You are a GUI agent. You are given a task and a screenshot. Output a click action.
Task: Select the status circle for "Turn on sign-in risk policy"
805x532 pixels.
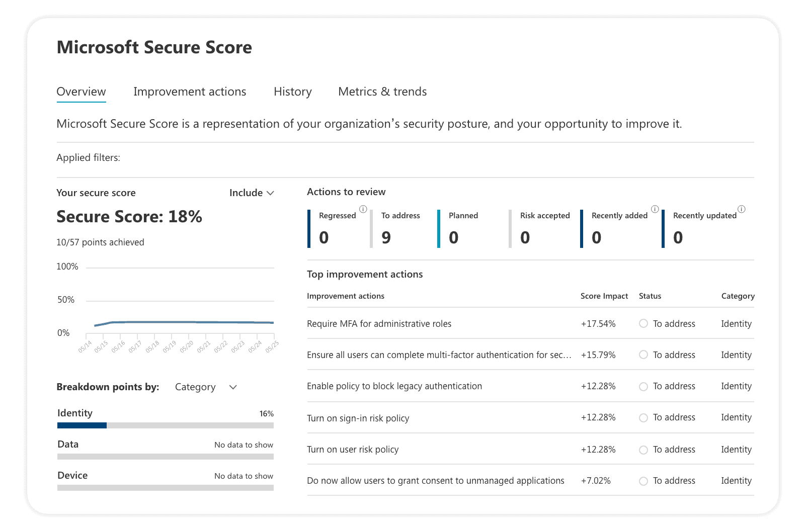point(643,417)
